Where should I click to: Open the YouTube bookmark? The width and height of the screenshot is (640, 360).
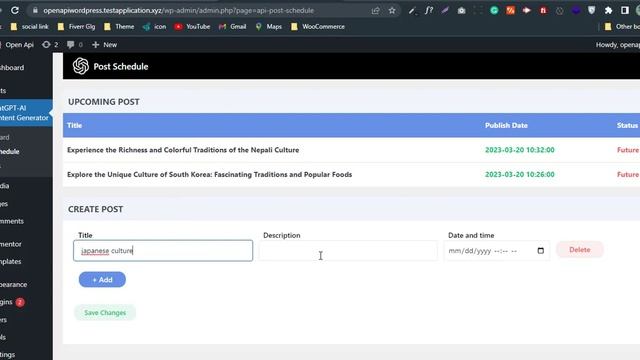point(192,27)
